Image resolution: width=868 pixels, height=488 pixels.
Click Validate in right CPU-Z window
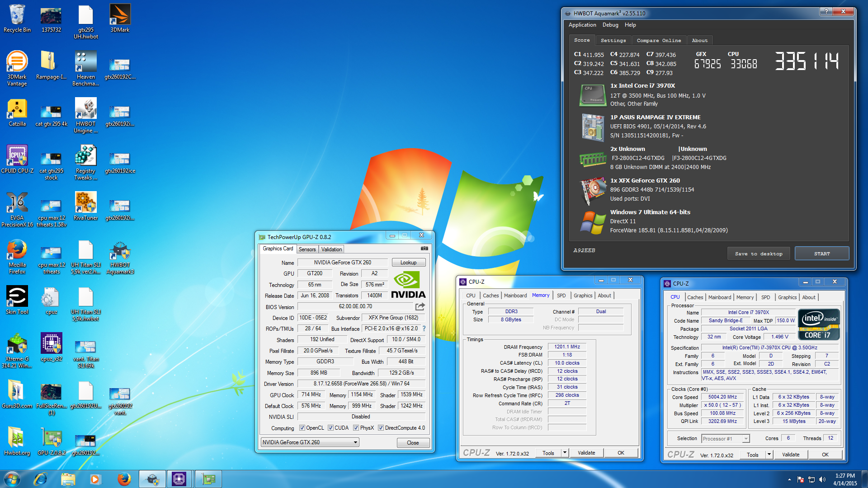(x=790, y=455)
